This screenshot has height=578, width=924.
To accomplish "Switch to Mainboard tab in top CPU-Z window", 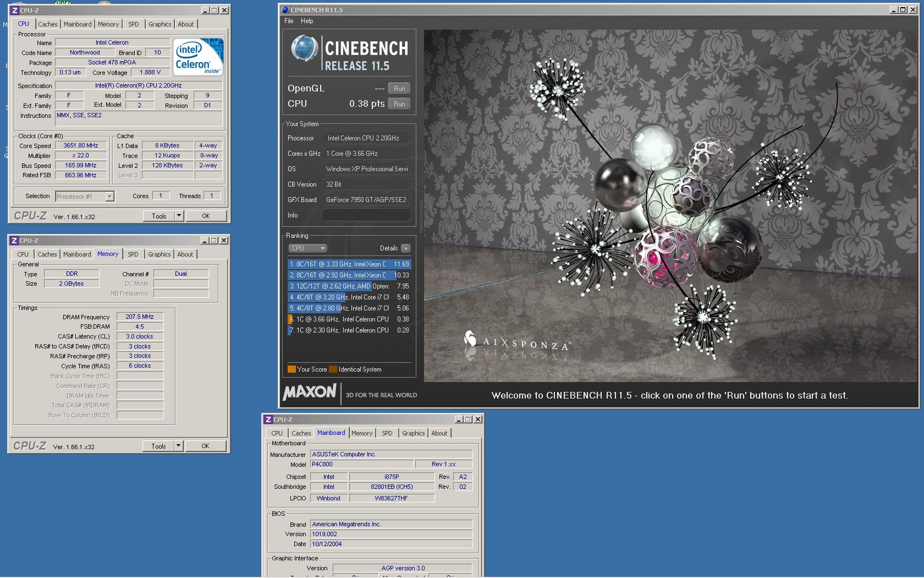I will [x=78, y=24].
